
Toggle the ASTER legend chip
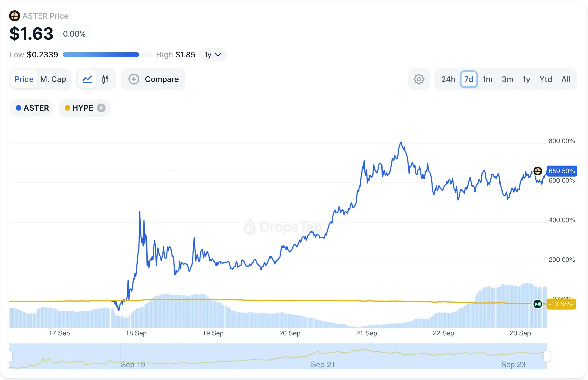[31, 108]
